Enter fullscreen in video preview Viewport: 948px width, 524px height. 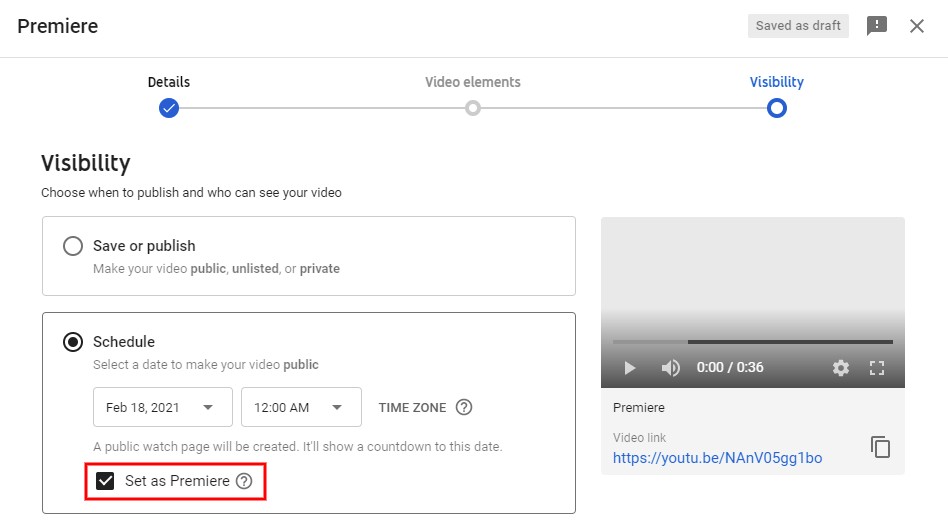[x=877, y=367]
